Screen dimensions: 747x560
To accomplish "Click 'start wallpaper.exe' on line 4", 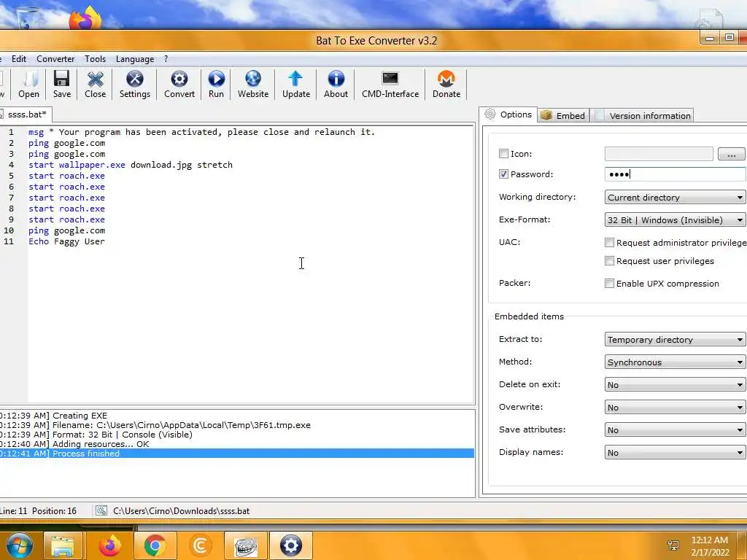I will (x=77, y=165).
